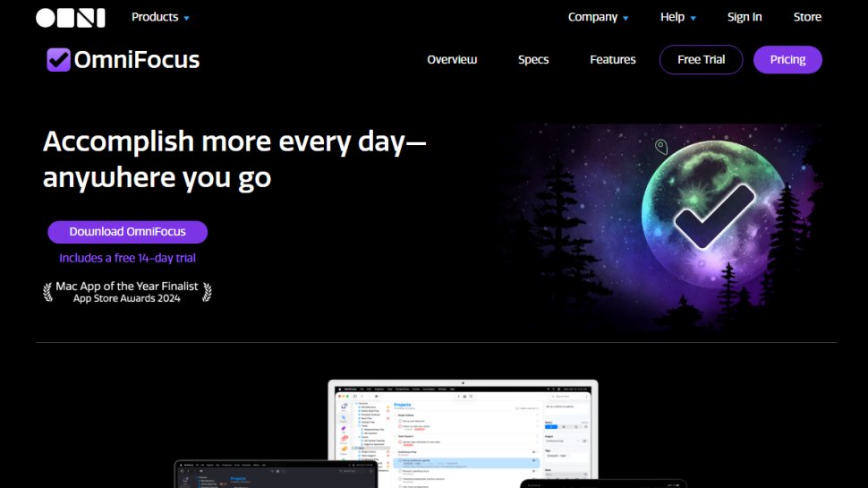Click the OmniFocus wordmark title
This screenshot has height=488, width=868.
tap(137, 60)
